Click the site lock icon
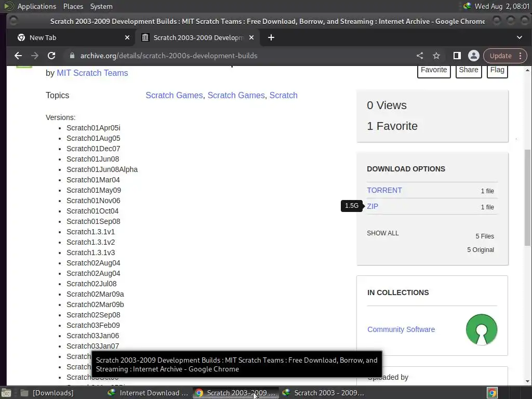 (72, 55)
